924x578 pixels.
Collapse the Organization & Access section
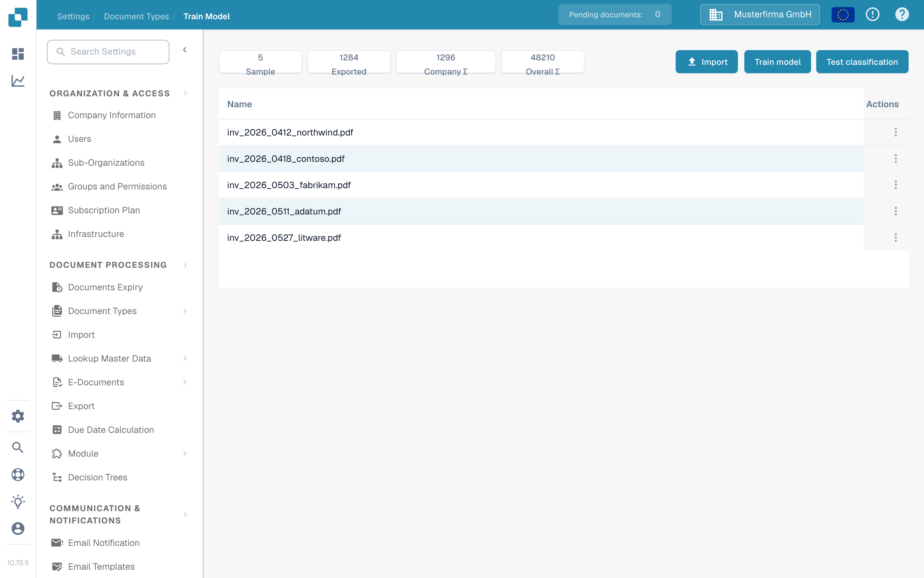pyautogui.click(x=185, y=93)
